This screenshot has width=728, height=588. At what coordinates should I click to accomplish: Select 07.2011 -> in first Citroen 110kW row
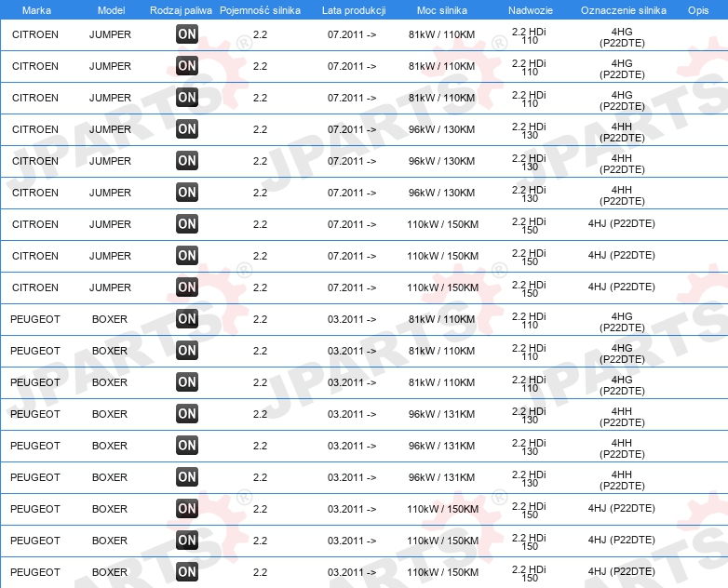[x=352, y=224]
